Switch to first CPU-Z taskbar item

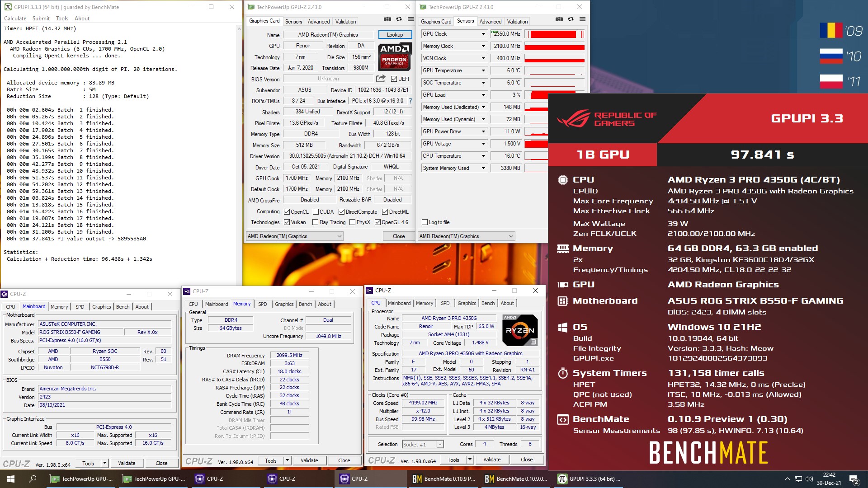[226, 479]
